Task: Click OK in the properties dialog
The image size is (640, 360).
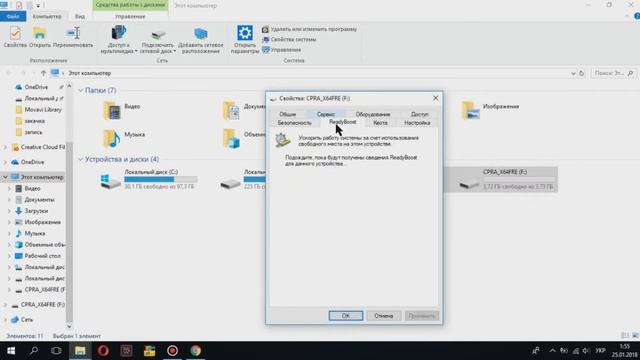Action: [346, 316]
